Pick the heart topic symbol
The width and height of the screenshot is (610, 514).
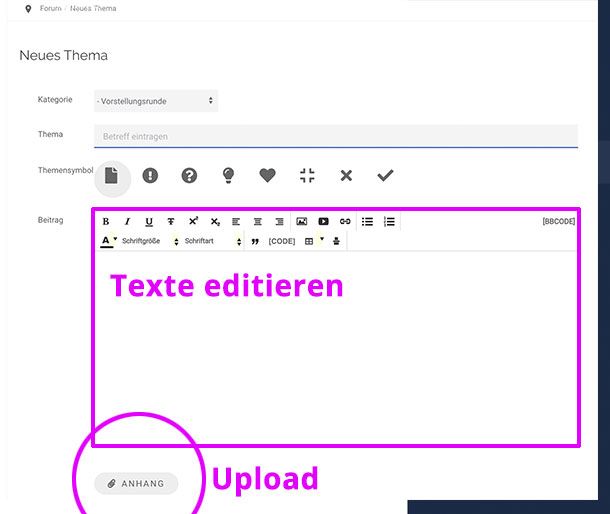click(267, 176)
